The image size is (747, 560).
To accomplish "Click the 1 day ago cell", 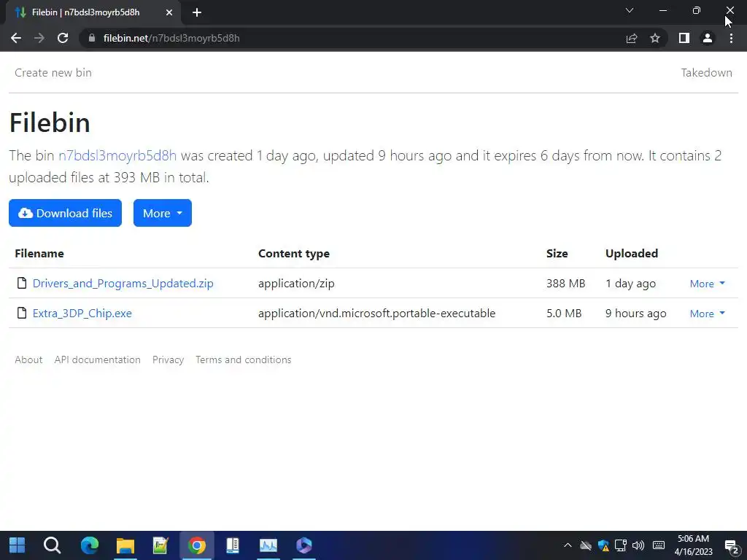I will (630, 284).
